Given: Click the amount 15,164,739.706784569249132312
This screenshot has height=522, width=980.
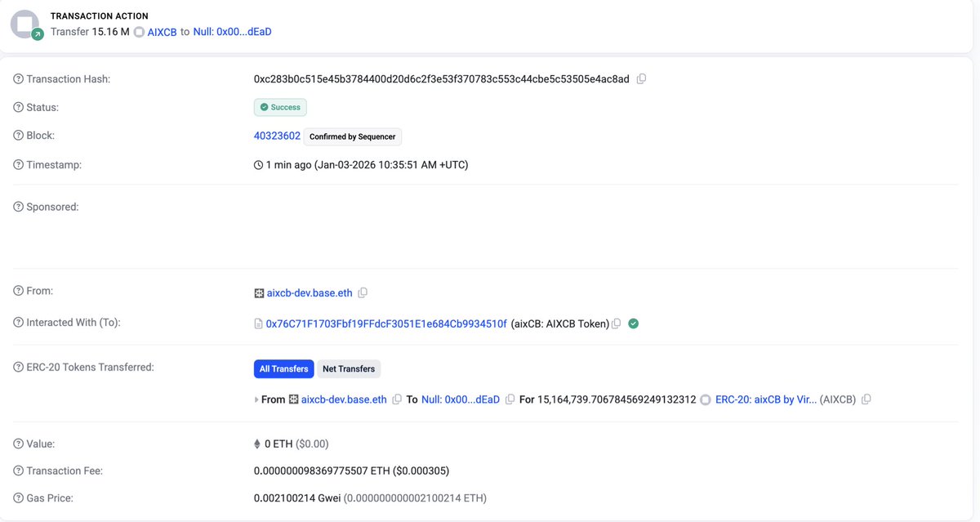Looking at the screenshot, I should tap(617, 399).
